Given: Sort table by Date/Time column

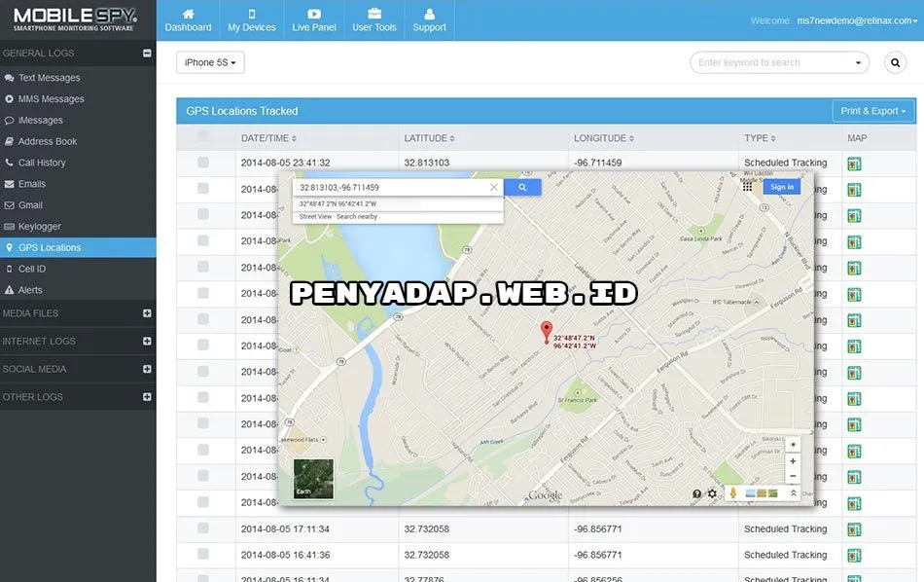Looking at the screenshot, I should [x=268, y=138].
